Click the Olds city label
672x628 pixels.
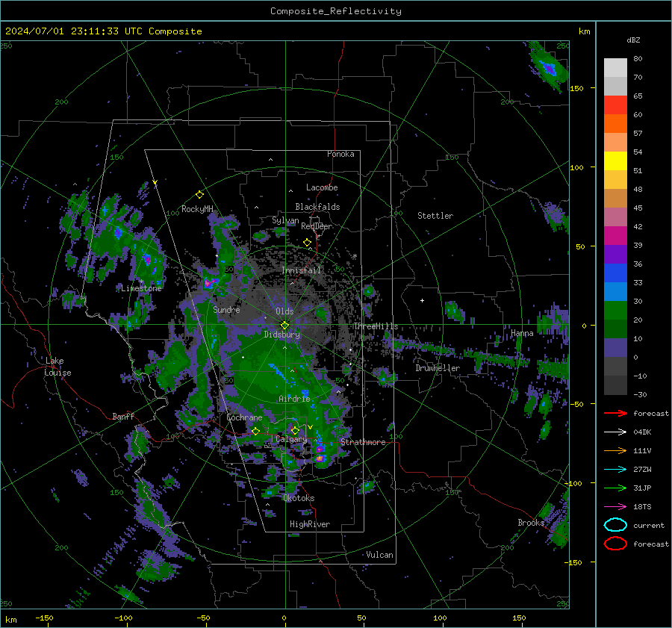pyautogui.click(x=284, y=311)
